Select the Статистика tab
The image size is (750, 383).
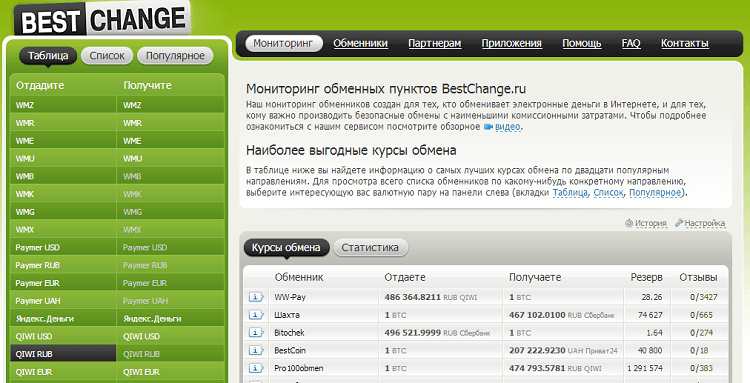[x=370, y=248]
